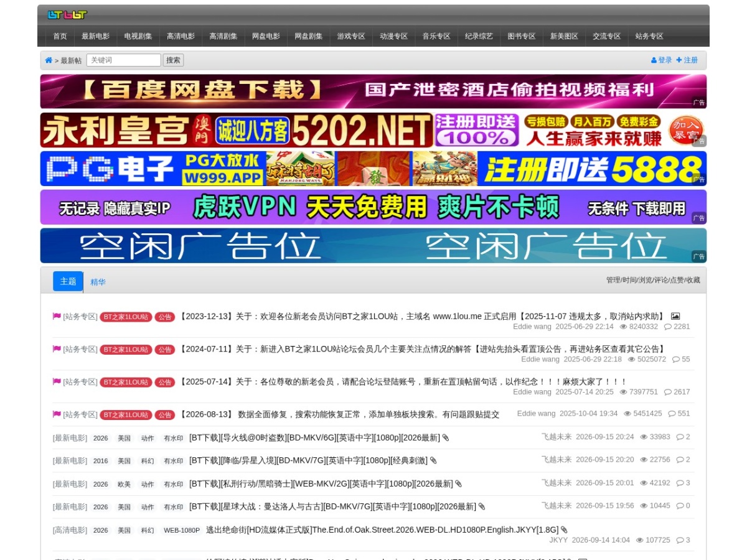Click the BTBBT site logo

pos(67,14)
